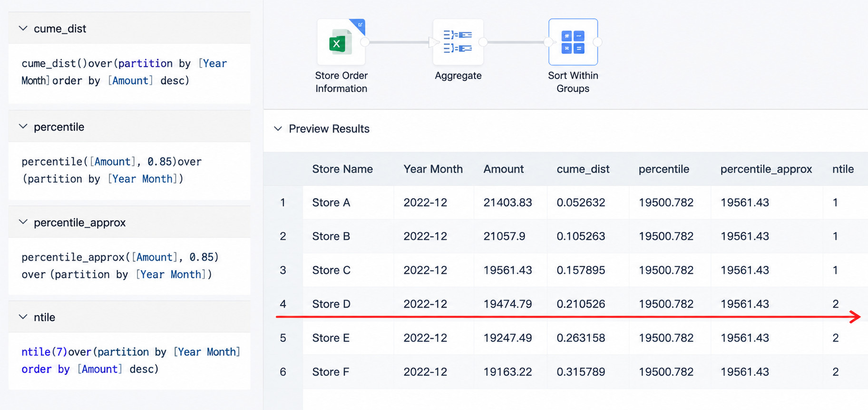Click the Aggregate node label
This screenshot has width=868, height=410.
tap(458, 76)
